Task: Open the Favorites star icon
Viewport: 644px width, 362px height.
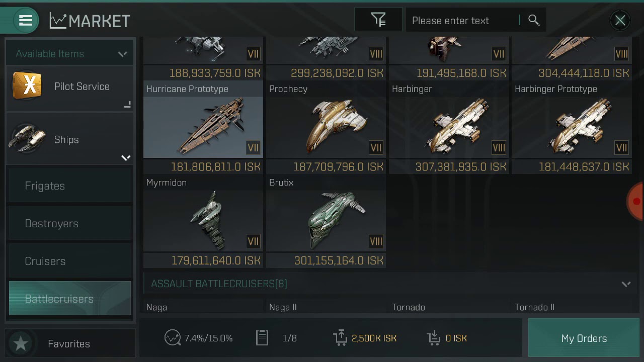Action: point(21,343)
